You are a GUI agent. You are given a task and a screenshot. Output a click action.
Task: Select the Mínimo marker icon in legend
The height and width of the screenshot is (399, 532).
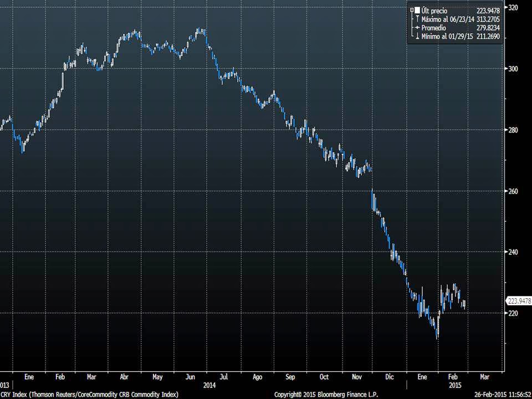[x=417, y=37]
